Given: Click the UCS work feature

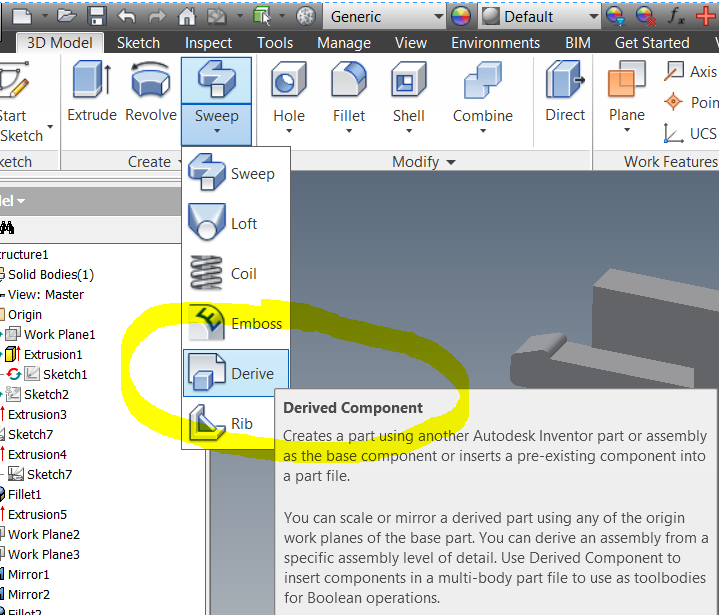Looking at the screenshot, I should pyautogui.click(x=691, y=133).
